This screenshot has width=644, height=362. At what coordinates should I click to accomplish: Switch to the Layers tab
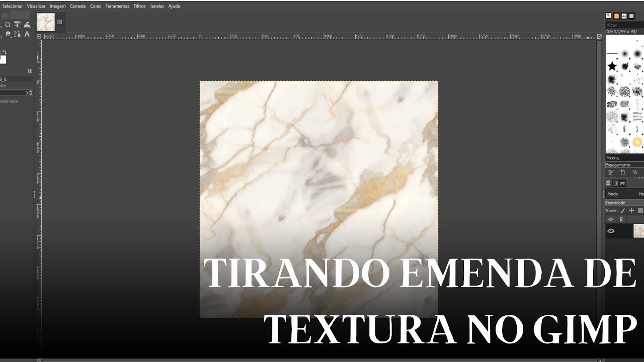(x=608, y=184)
